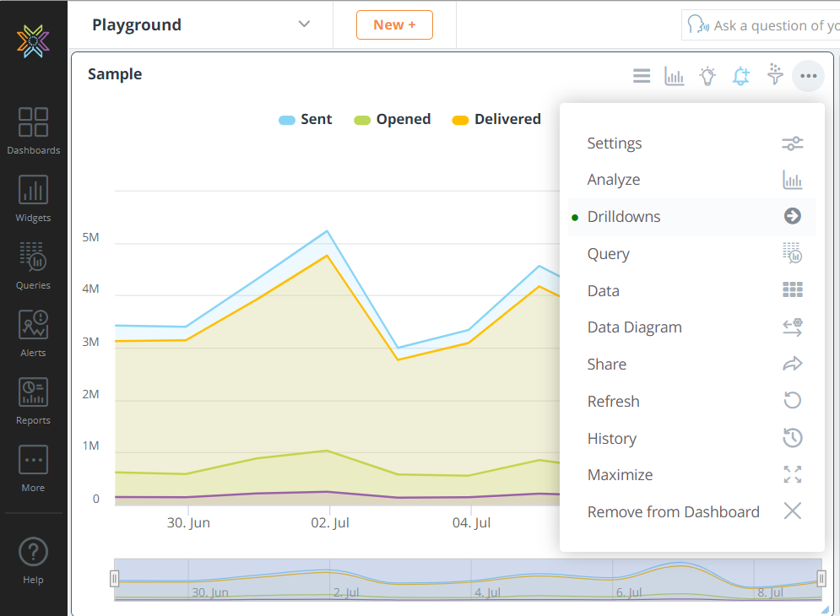This screenshot has height=616, width=840.
Task: Click the left range navigator handle
Action: pyautogui.click(x=115, y=579)
